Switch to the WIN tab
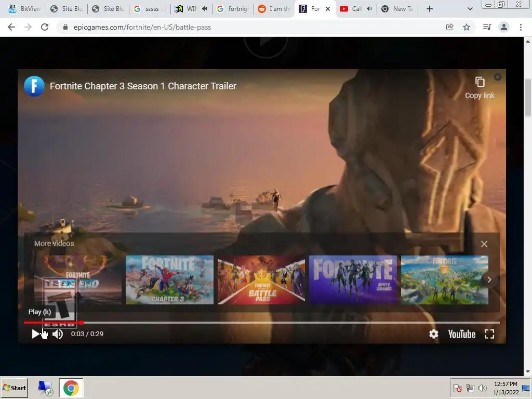Viewport: 532px width, 399px height. coord(187,9)
